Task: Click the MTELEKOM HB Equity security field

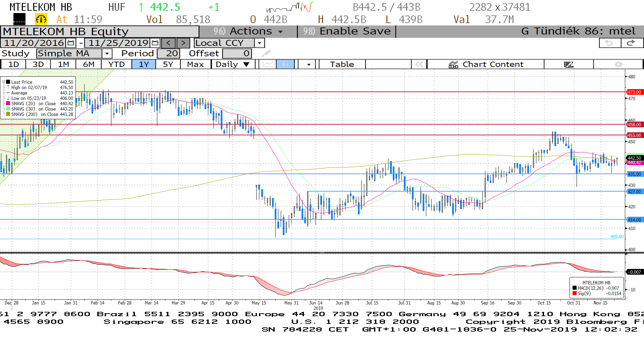Action: point(100,31)
